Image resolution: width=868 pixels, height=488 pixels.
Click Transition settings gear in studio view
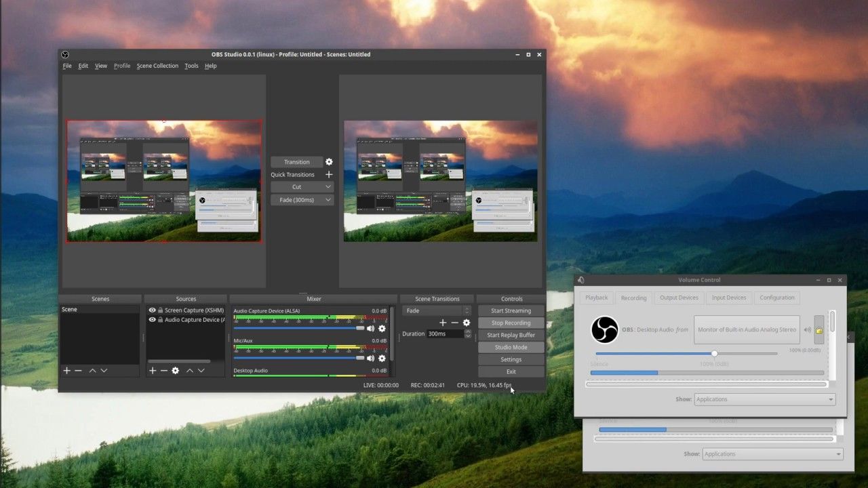tap(329, 162)
